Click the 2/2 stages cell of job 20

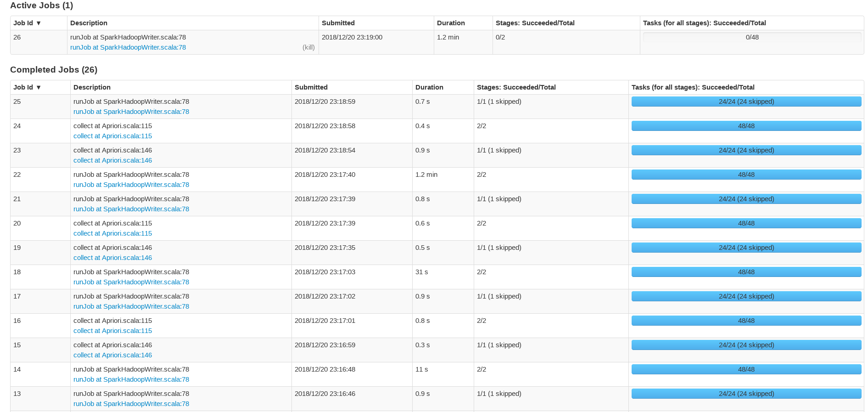482,223
